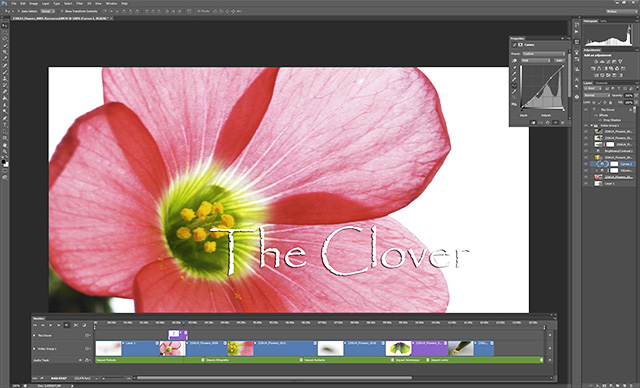Hide the Brightness/Contrast 1 layer

point(586,151)
